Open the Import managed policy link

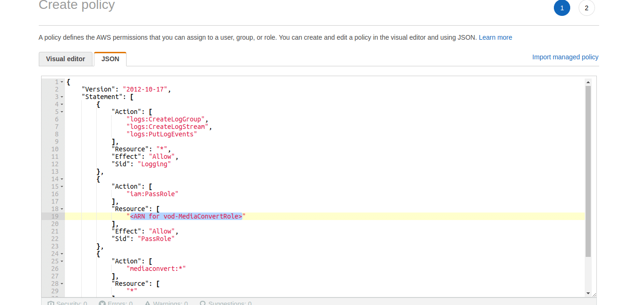pyautogui.click(x=565, y=57)
